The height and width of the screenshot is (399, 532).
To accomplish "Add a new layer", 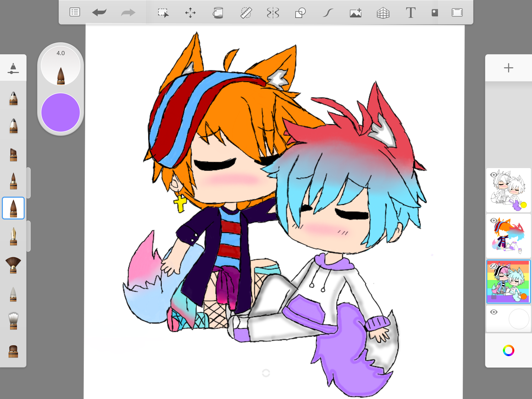I will [x=508, y=68].
